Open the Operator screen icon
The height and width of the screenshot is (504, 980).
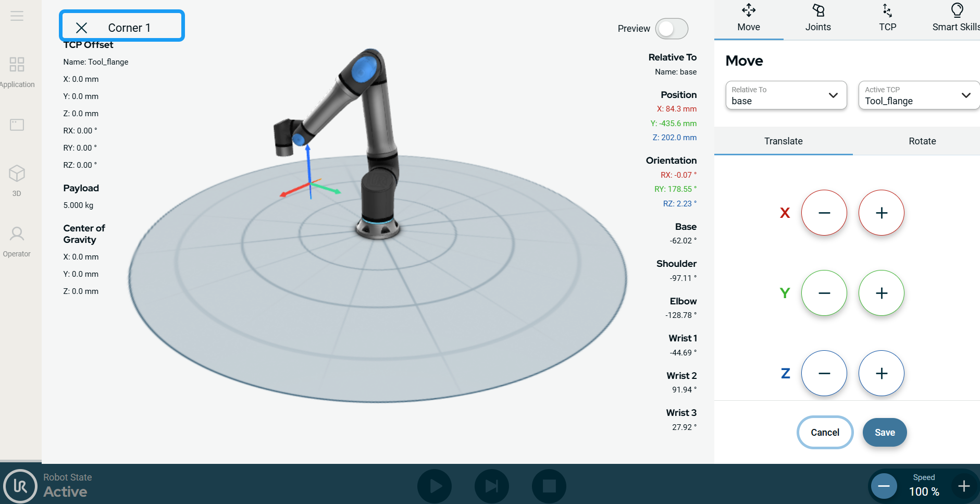coord(17,241)
